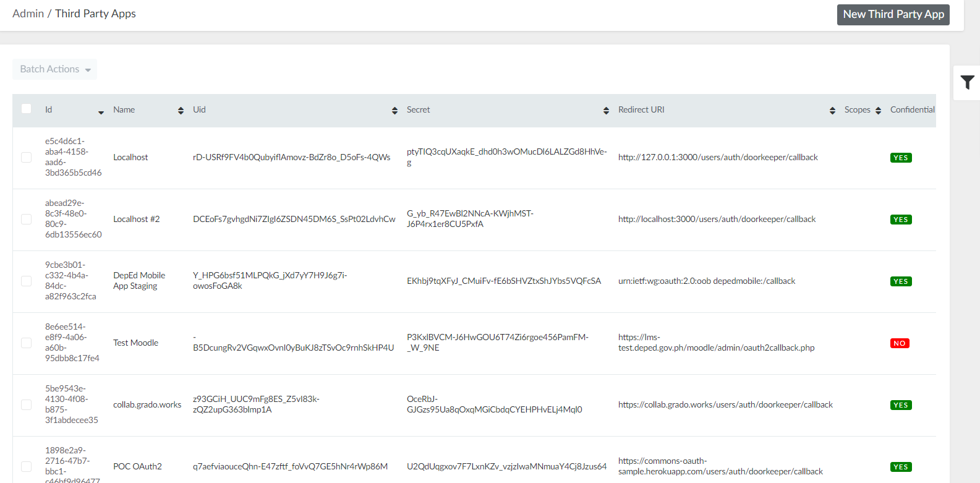Image resolution: width=980 pixels, height=483 pixels.
Task: Click secret starting U2QdUqgxov7F7
Action: click(506, 466)
